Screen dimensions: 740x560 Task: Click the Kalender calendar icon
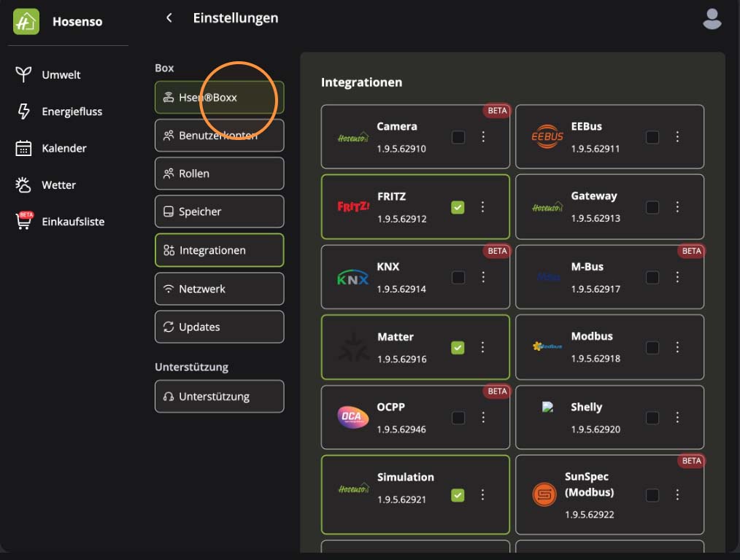(x=23, y=148)
